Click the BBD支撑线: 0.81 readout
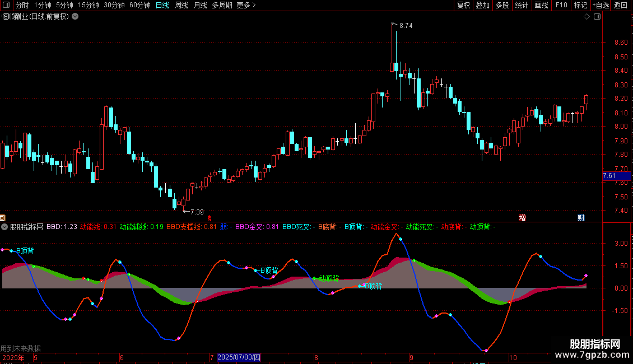 point(192,227)
